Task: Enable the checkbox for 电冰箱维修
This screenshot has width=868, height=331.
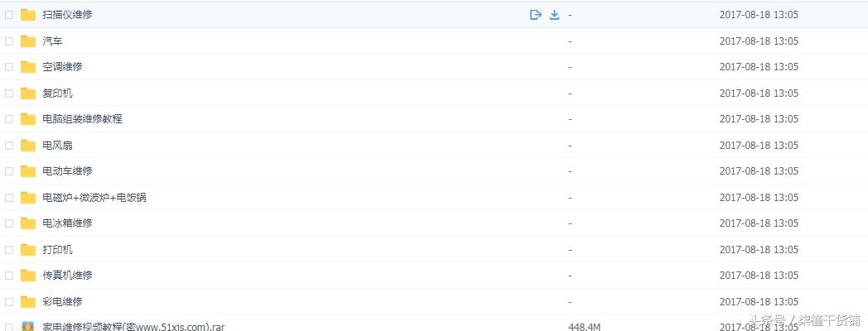Action: [x=9, y=223]
